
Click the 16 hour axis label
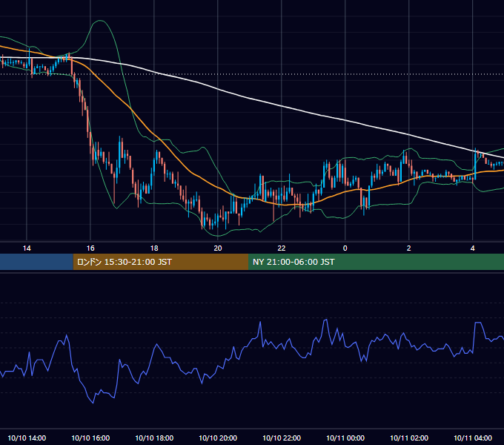tap(90, 248)
